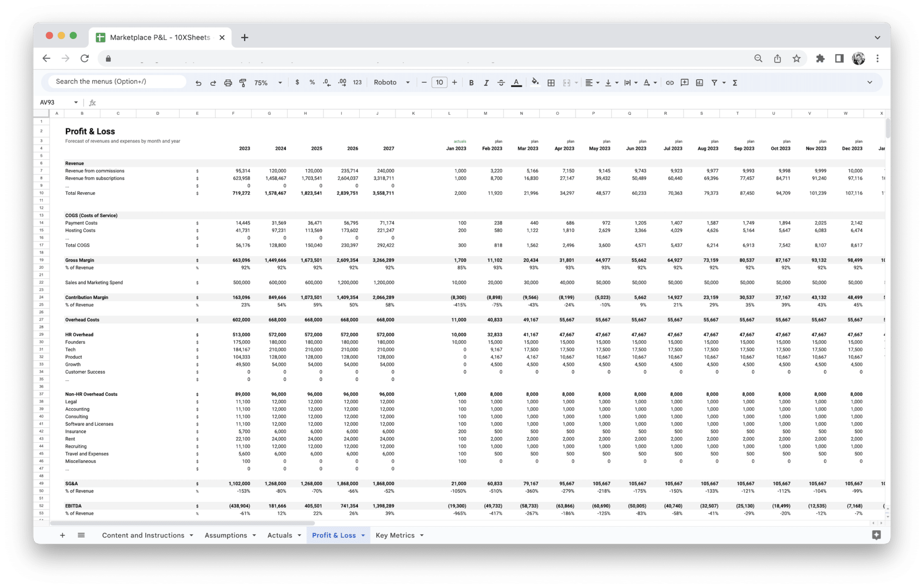Image resolution: width=924 pixels, height=588 pixels.
Task: Select the Paint format tool
Action: pyautogui.click(x=242, y=83)
